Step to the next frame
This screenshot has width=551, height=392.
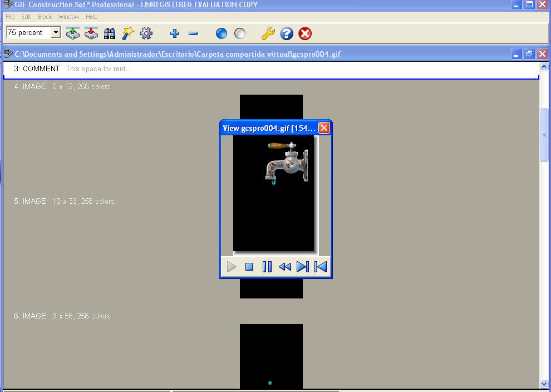pos(303,267)
